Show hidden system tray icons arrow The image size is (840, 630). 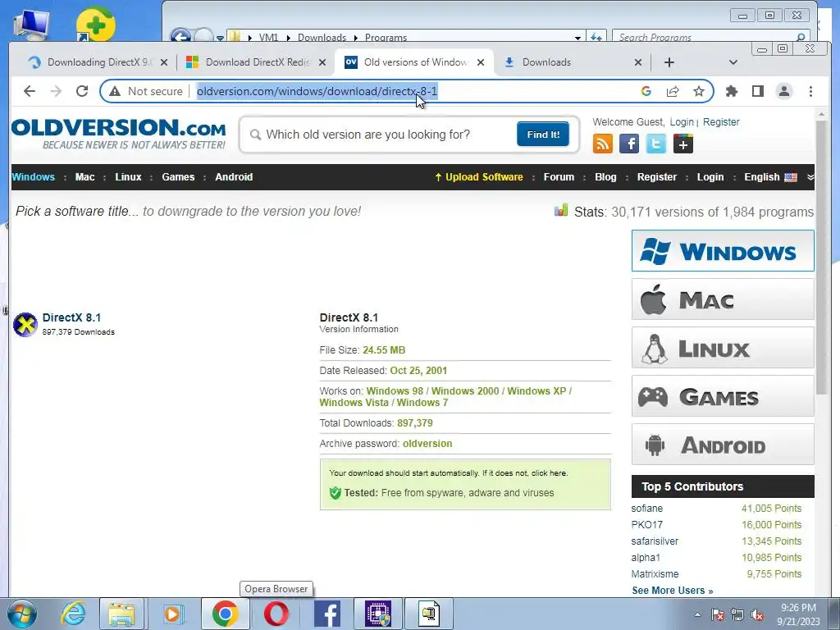coord(697,614)
